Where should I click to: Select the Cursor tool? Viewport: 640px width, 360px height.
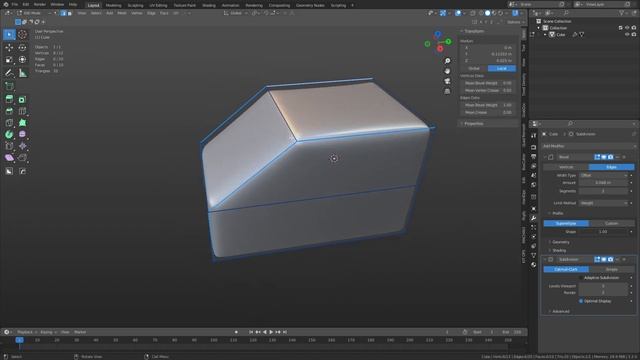22,35
